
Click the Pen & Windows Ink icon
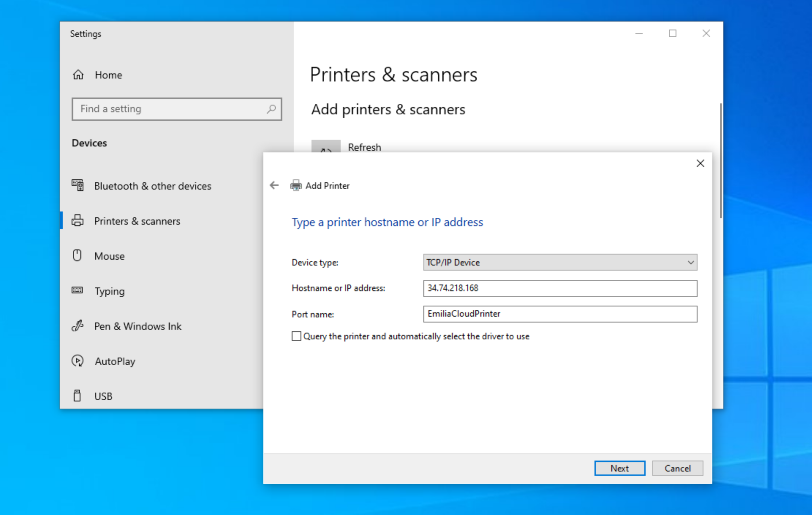pos(78,326)
